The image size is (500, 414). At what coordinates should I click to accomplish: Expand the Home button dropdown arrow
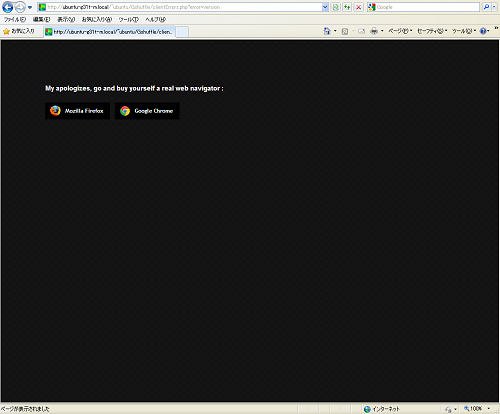click(x=335, y=31)
